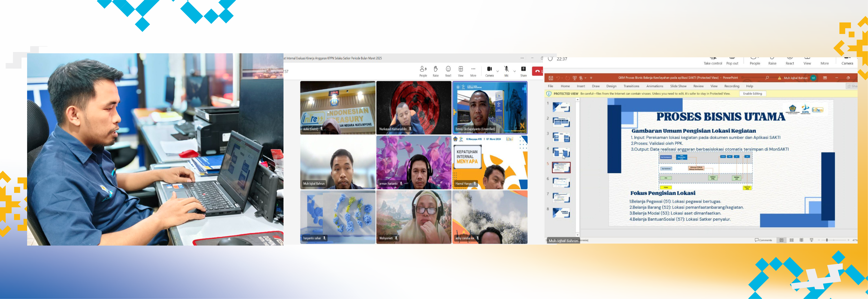Click React in the right meeting toolbar
Viewport: 868px width, 299px height.
[790, 62]
